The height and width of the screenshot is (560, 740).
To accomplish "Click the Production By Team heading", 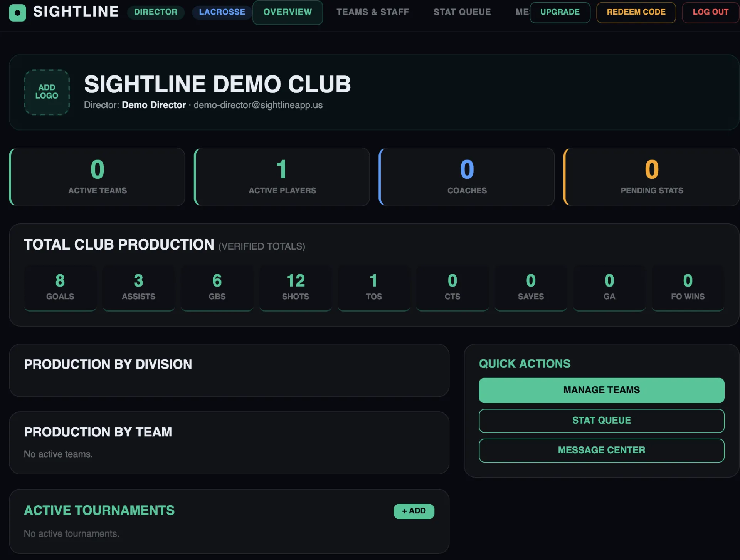I will tap(98, 432).
